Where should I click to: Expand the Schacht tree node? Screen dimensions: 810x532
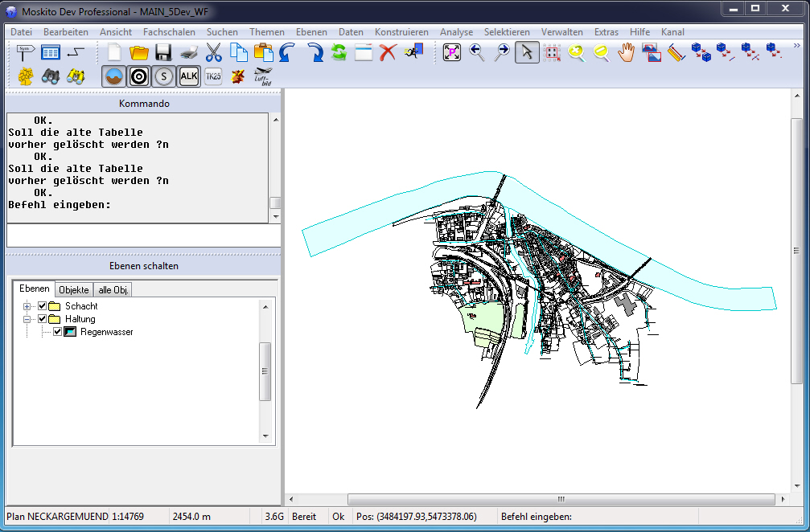[27, 306]
